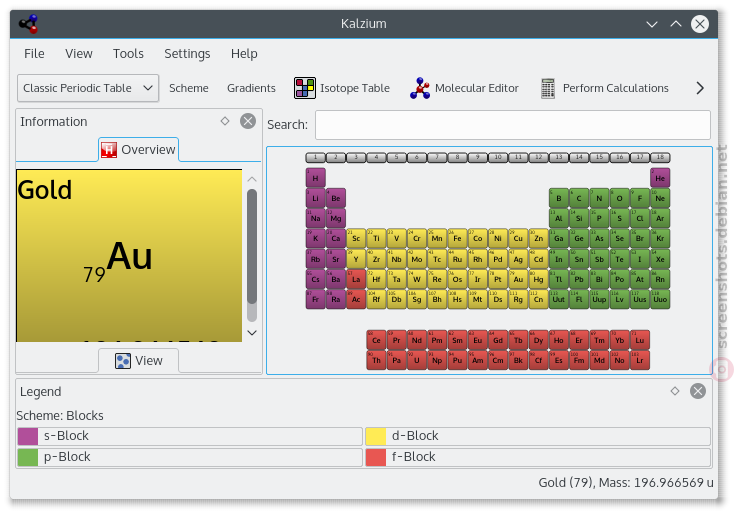
Task: Click into the Search input field
Action: click(x=513, y=125)
